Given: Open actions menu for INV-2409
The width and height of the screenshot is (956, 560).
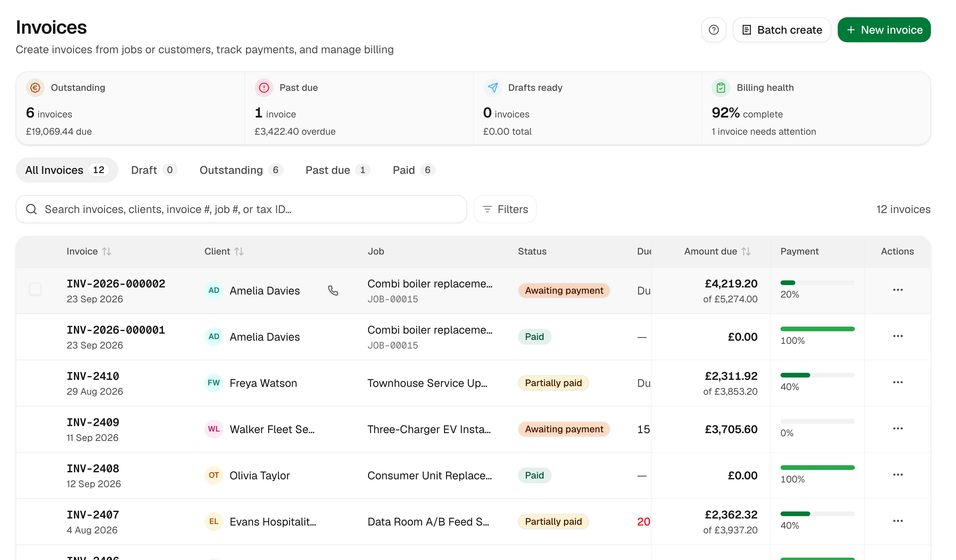Looking at the screenshot, I should coord(897,429).
